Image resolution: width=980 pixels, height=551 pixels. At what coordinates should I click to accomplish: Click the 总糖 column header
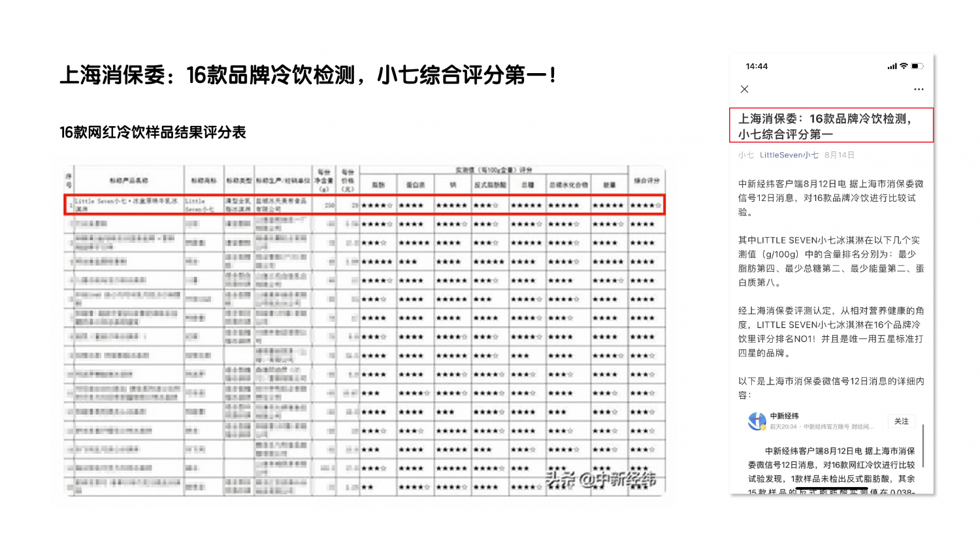[527, 185]
